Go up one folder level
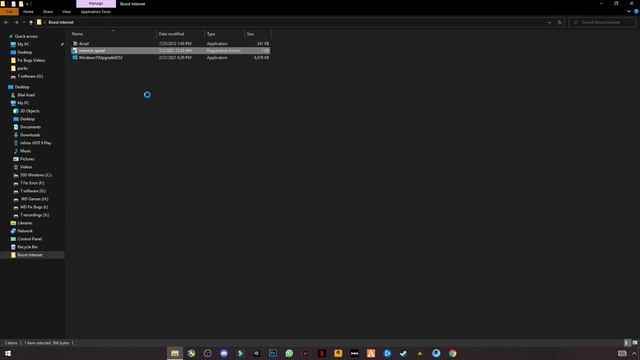The image size is (640, 360). 31,22
